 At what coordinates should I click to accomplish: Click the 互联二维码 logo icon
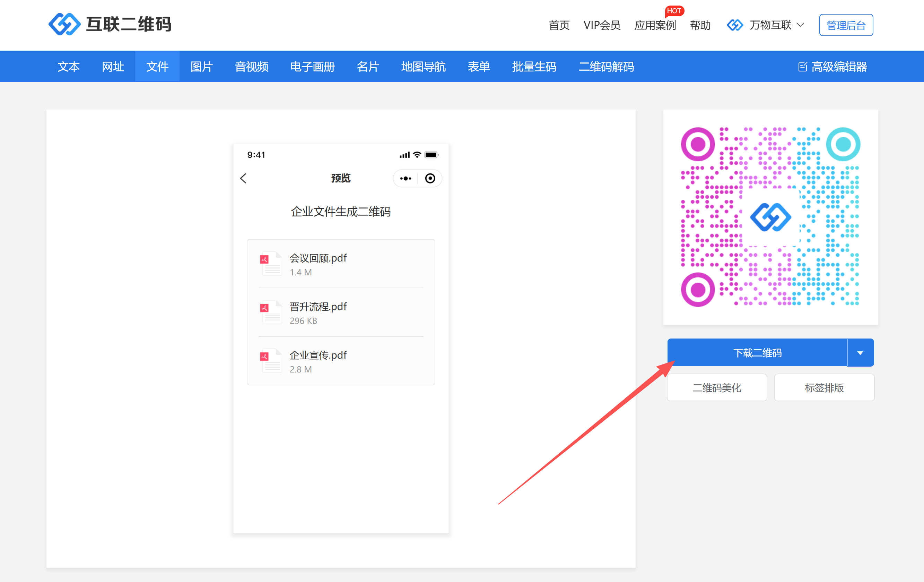coord(64,24)
